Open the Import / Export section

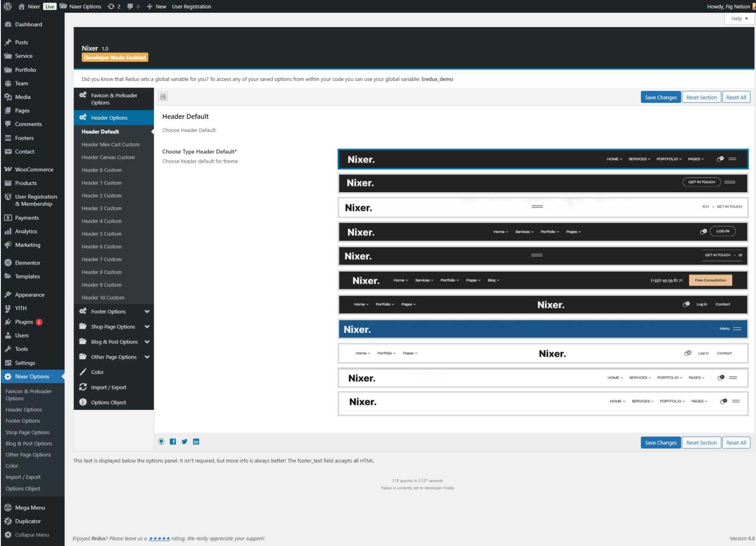coord(109,387)
